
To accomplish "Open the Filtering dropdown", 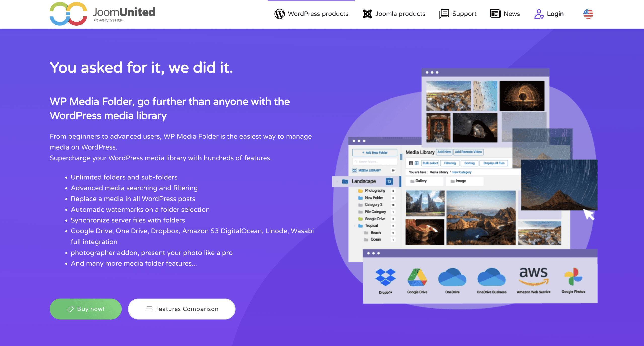I will click(450, 163).
